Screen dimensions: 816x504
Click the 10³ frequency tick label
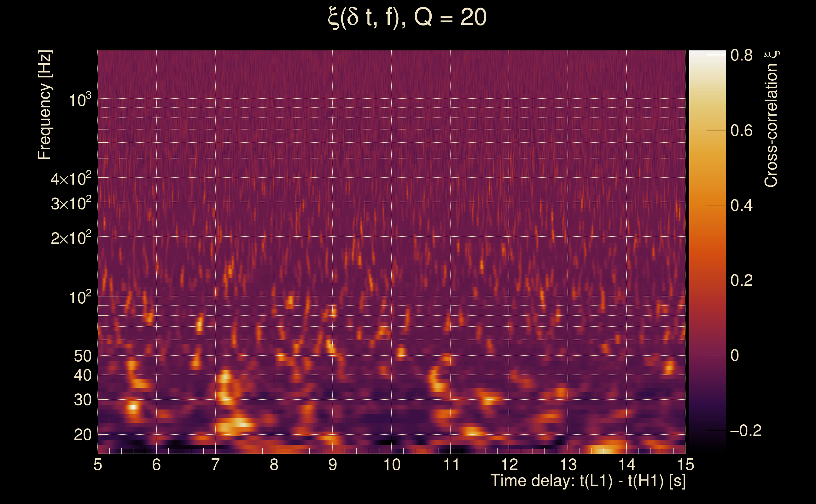80,99
